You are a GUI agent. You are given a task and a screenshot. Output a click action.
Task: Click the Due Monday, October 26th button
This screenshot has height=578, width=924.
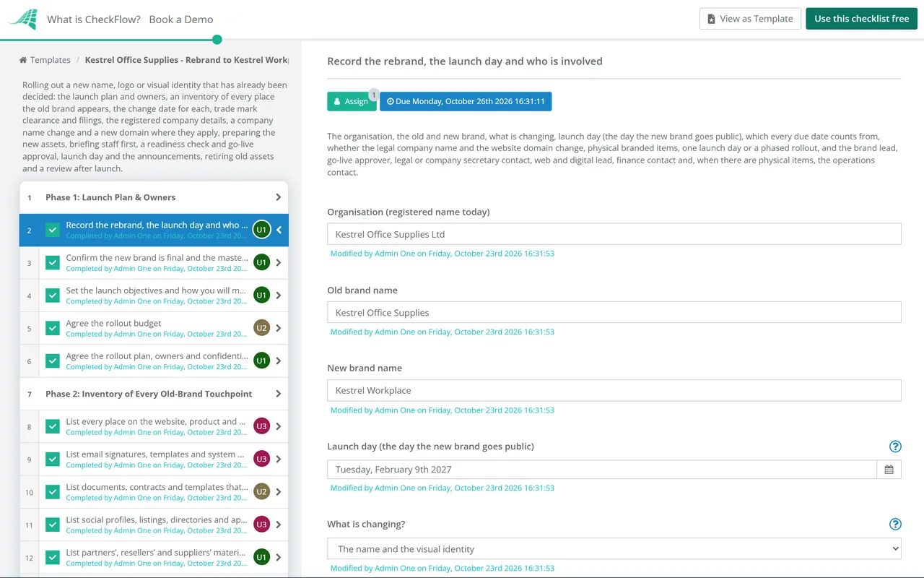[x=466, y=101]
